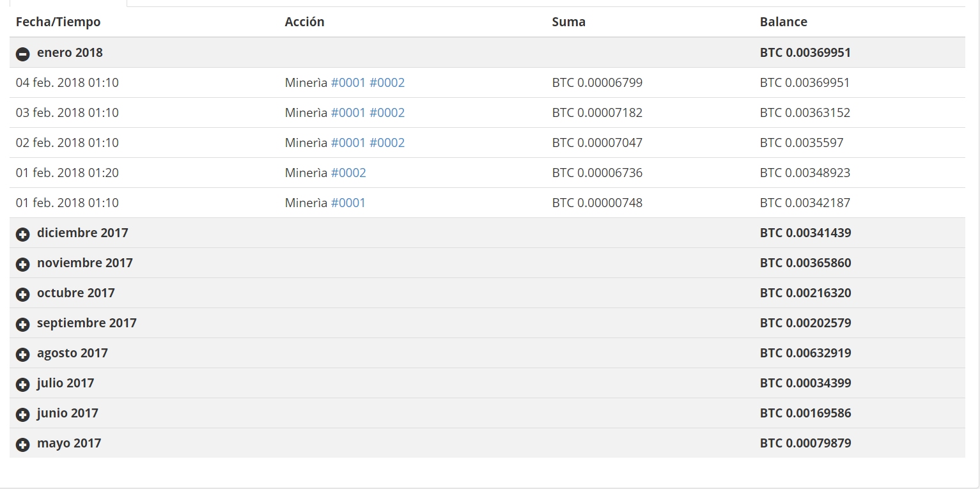Select octubre balance BTC 0.00216320

(x=805, y=293)
